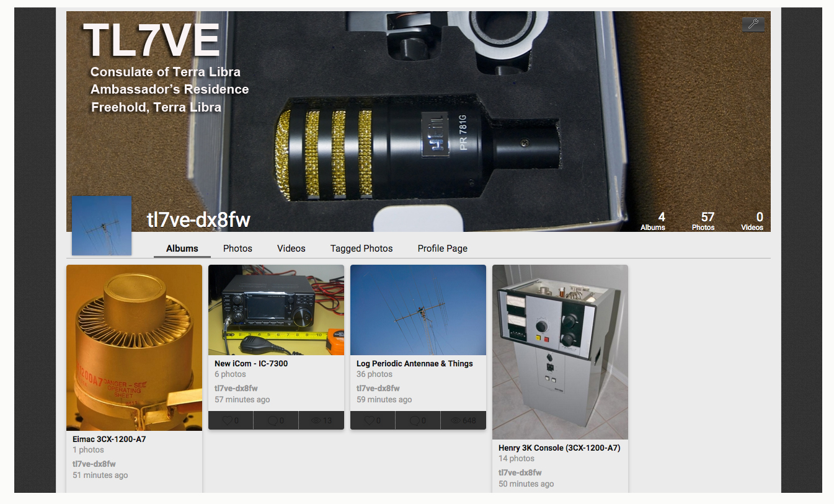
Task: Like the New iCom IC-7300 album
Action: [x=228, y=420]
